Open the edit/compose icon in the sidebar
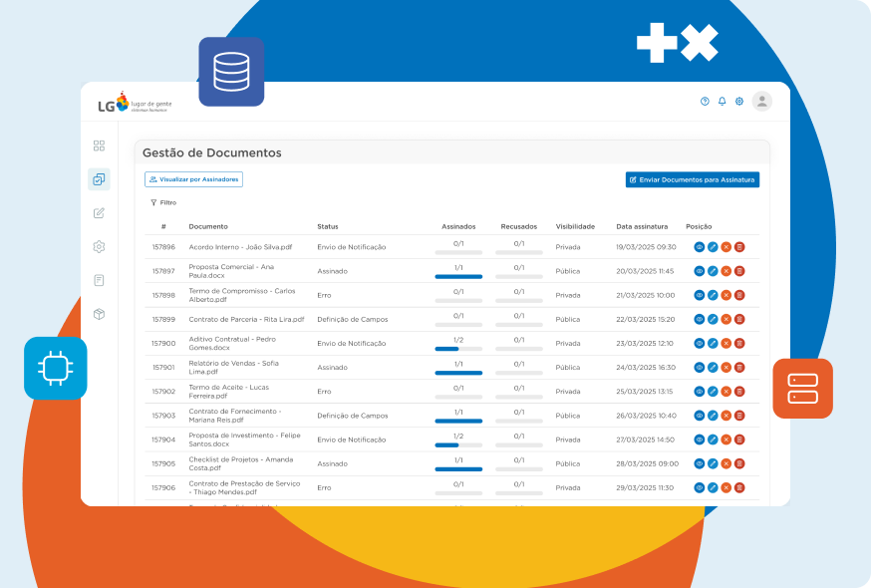The height and width of the screenshot is (588, 871). tap(99, 213)
